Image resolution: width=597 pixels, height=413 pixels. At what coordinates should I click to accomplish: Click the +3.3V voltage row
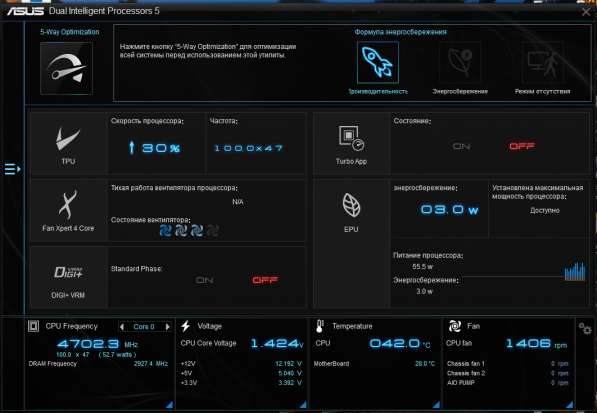pos(241,383)
